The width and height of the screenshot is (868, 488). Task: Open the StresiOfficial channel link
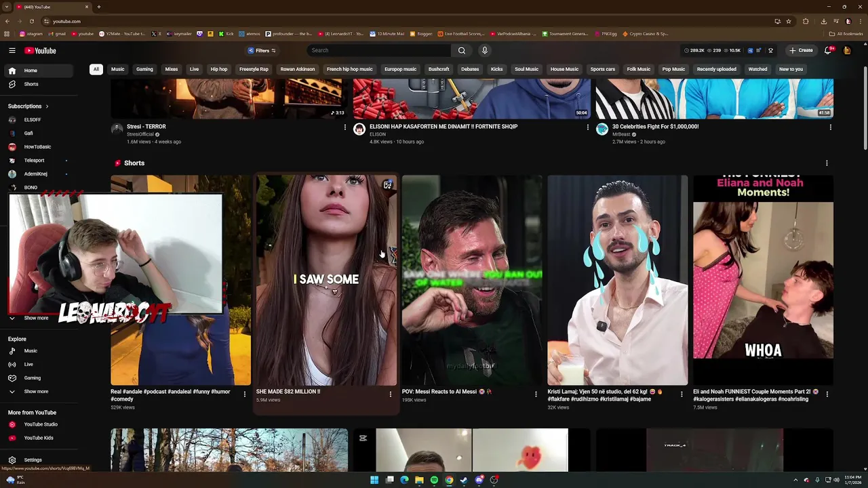(140, 134)
